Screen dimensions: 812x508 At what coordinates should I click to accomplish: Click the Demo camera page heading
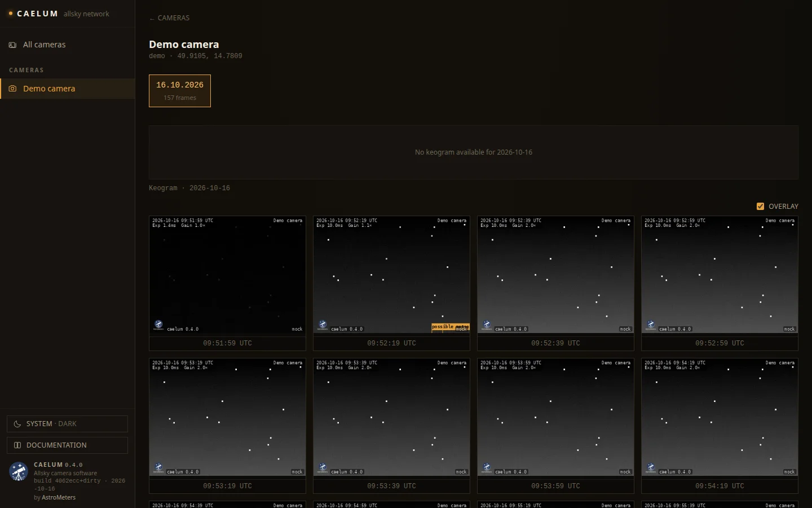tap(184, 44)
